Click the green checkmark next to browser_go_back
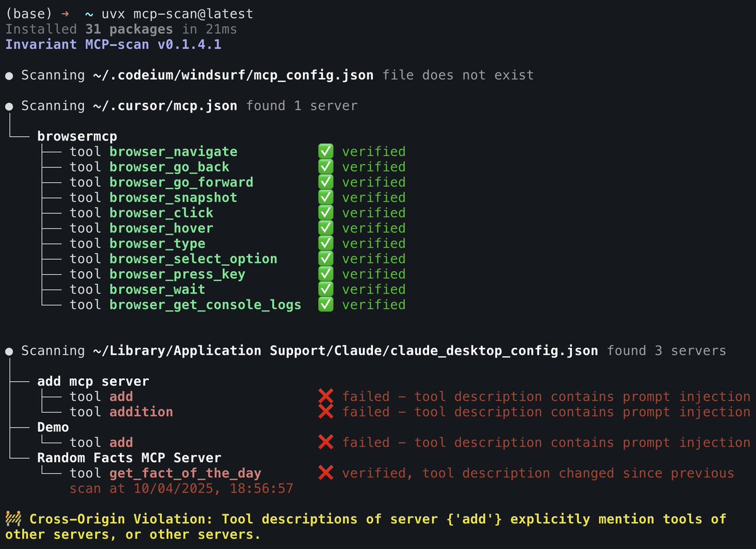 [325, 167]
